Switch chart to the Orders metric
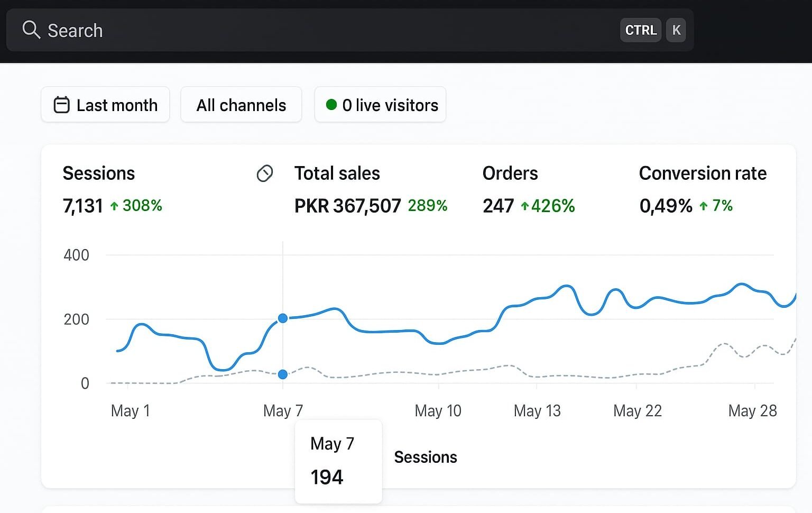812x513 pixels. point(510,173)
